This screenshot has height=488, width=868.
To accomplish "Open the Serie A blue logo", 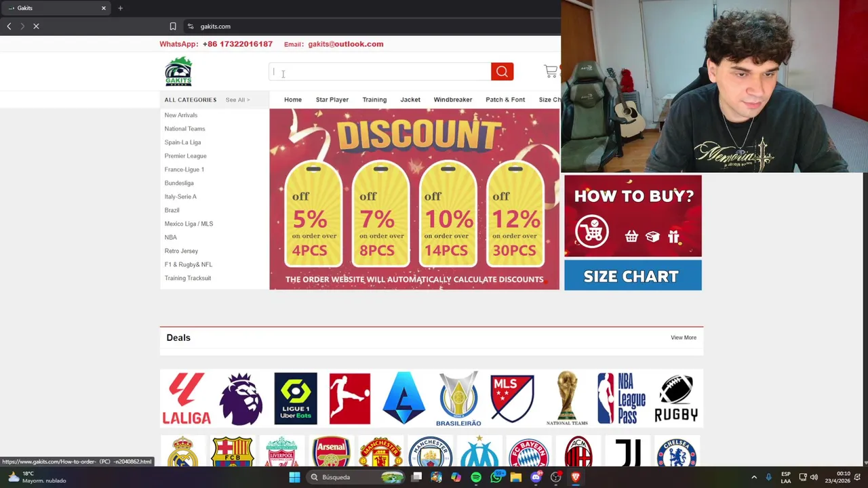I will pos(404,398).
